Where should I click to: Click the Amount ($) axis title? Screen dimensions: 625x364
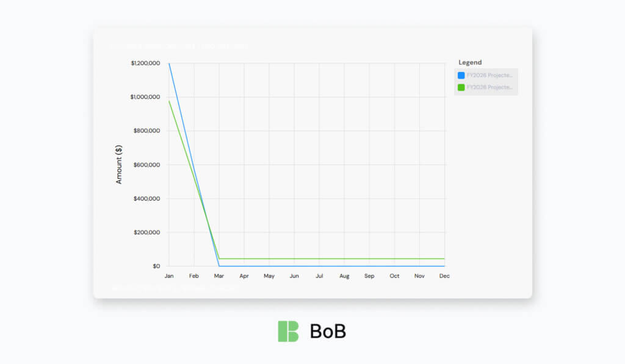(x=120, y=165)
